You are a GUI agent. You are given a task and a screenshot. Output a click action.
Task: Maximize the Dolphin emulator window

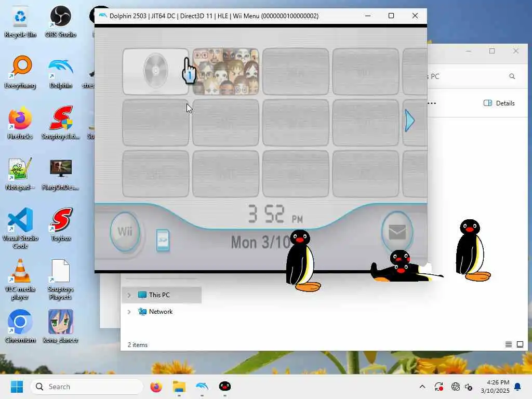click(x=391, y=16)
